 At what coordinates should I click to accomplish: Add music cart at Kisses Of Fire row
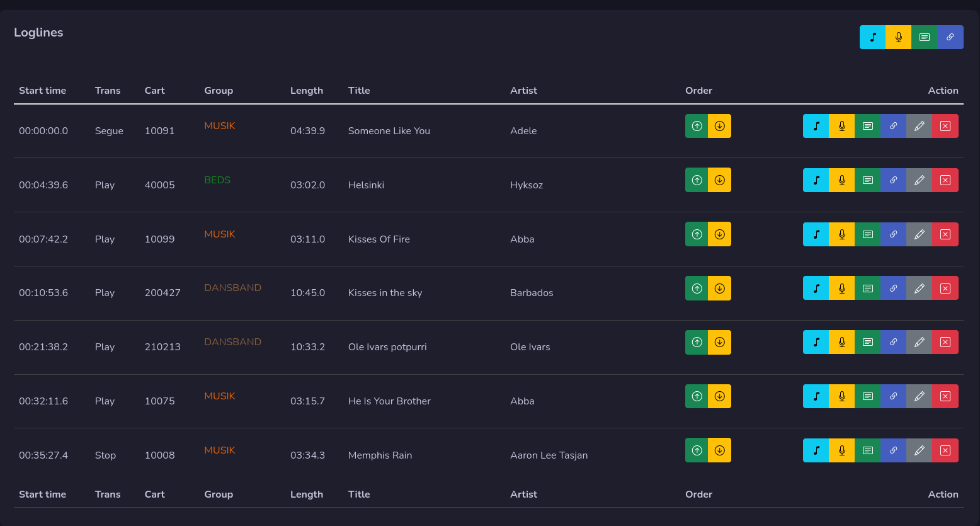[816, 234]
